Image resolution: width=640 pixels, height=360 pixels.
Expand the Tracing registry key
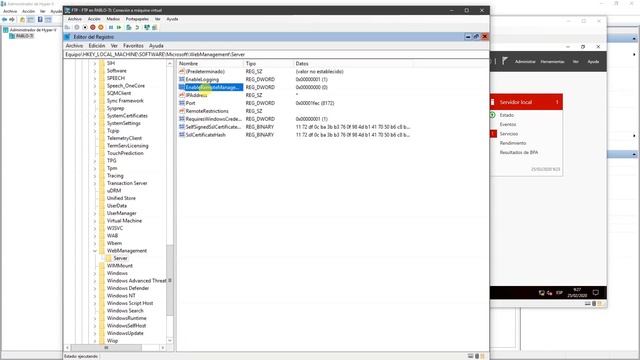point(95,176)
